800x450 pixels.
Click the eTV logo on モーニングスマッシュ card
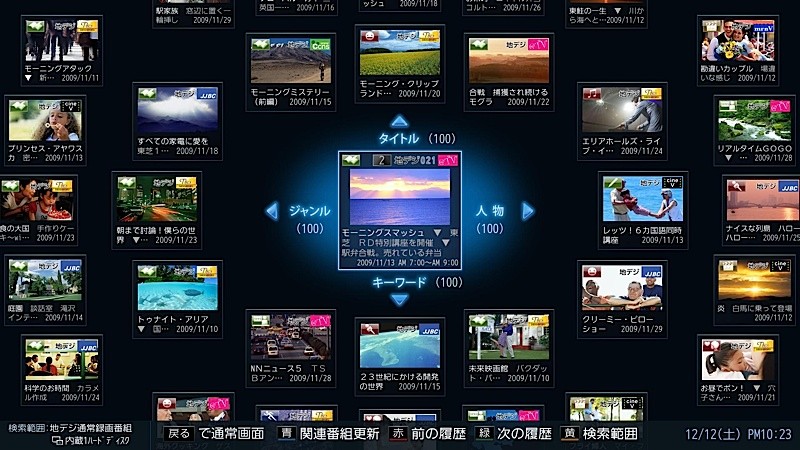pos(447,160)
